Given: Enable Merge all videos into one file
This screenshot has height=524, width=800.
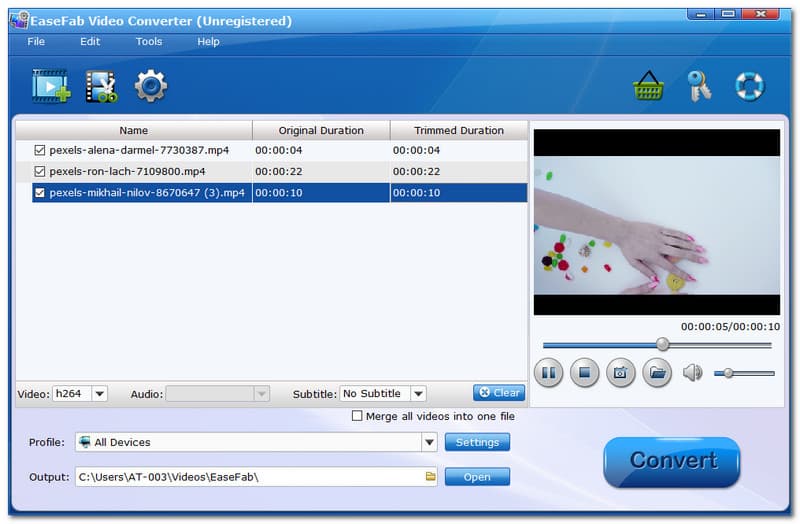Looking at the screenshot, I should pos(358,416).
